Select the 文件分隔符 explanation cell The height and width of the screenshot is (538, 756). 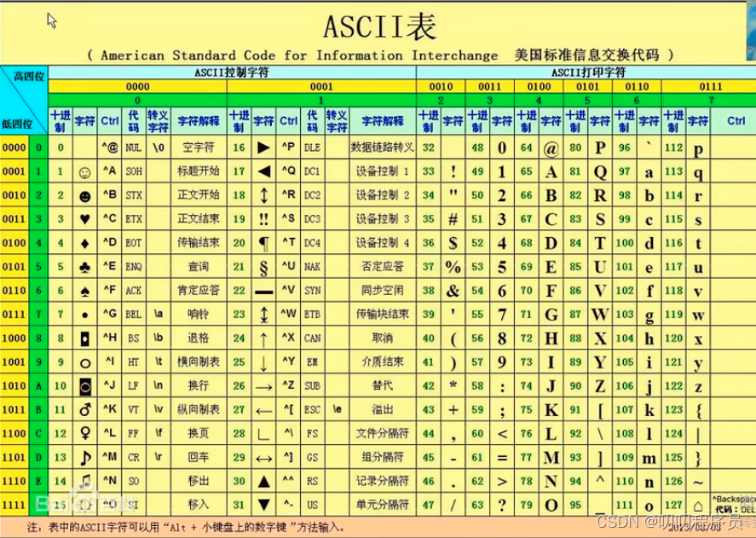[383, 433]
